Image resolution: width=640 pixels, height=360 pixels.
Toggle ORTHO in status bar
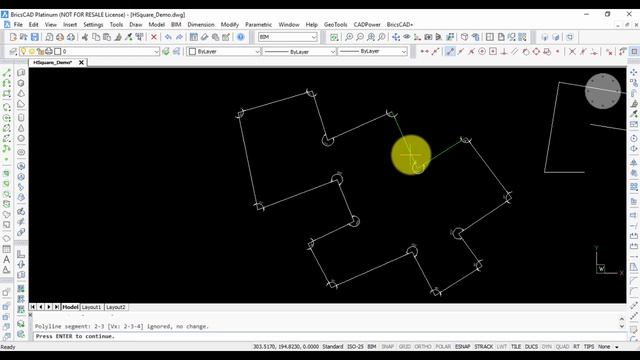click(x=423, y=347)
